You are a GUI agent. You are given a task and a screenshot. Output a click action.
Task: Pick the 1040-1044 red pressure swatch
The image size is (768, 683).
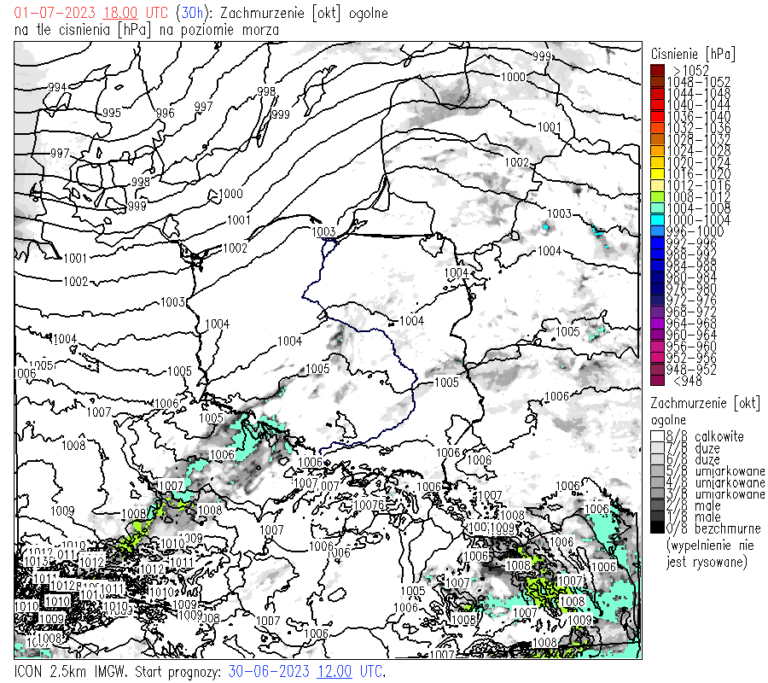tap(657, 104)
